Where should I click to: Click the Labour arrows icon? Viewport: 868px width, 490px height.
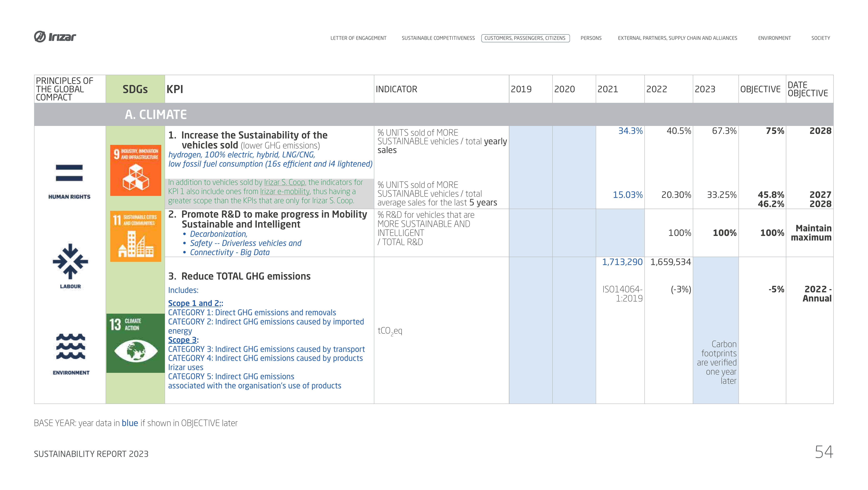70,261
